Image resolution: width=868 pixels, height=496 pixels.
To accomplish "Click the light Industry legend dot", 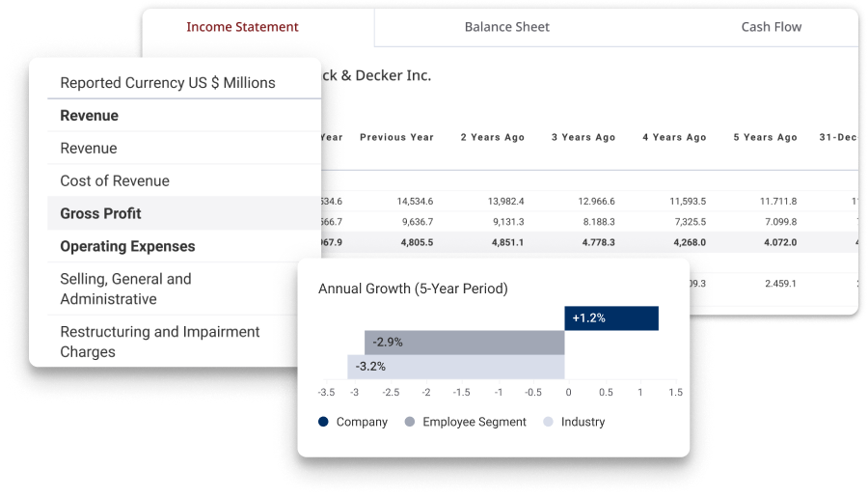I will [x=549, y=422].
